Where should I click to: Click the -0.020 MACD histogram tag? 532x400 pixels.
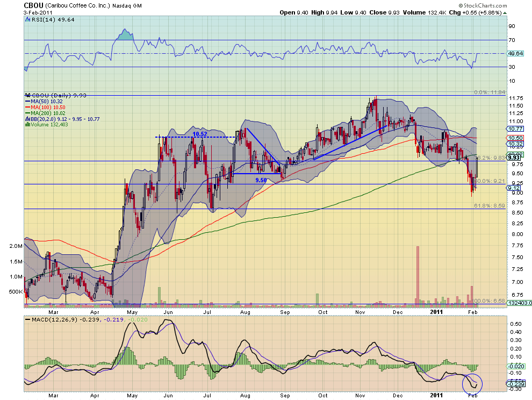(x=515, y=366)
